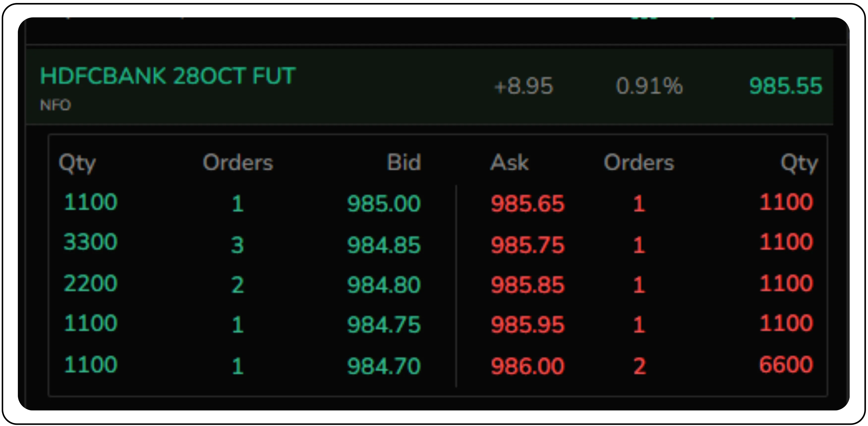Select the HDFCBANK 28OCT FUT instrument name
Viewport: 868px width, 426px height.
[x=168, y=76]
